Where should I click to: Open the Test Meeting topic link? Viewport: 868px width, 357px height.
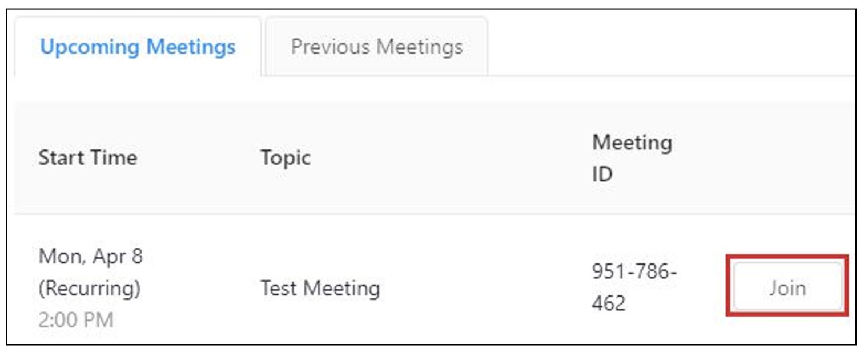[320, 288]
